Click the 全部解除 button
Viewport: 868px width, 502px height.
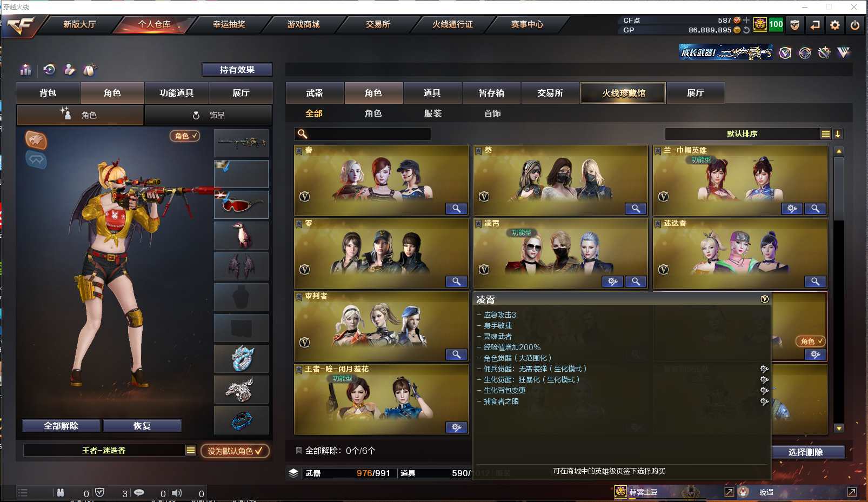click(61, 426)
